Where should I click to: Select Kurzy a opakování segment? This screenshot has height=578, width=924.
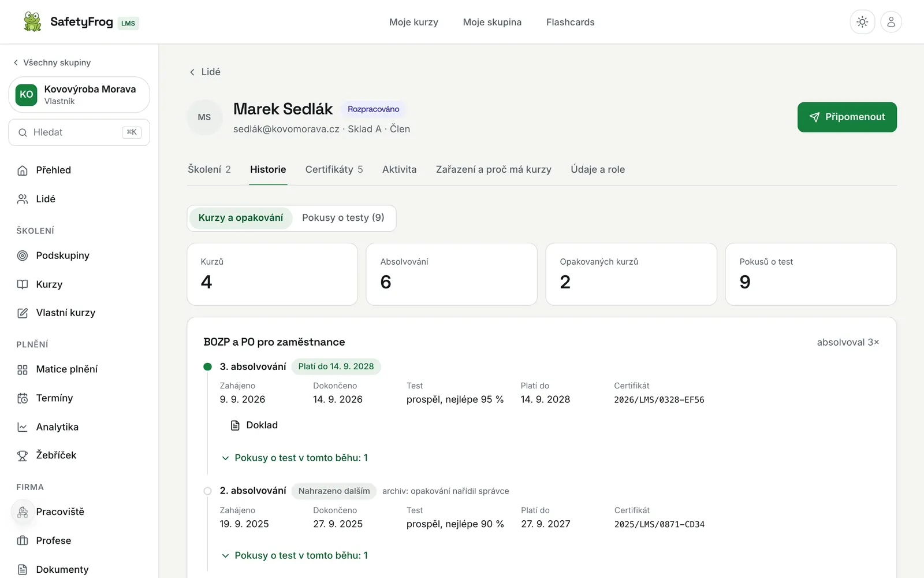(x=241, y=218)
